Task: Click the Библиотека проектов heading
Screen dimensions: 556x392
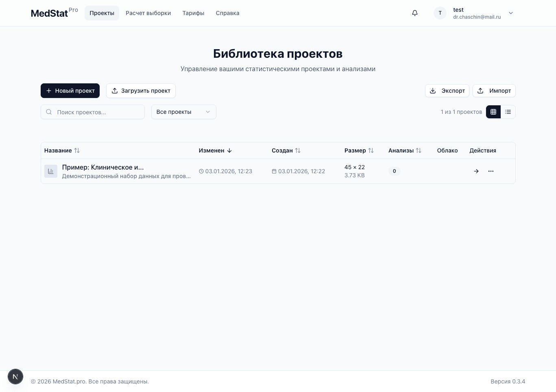Action: pos(278,54)
